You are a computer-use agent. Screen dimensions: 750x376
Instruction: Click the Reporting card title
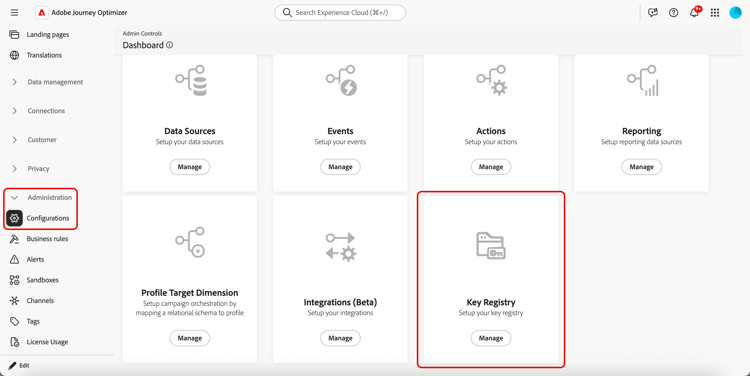[641, 131]
